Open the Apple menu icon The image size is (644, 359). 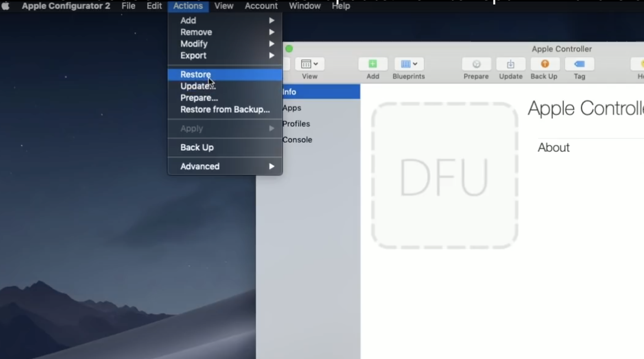point(6,6)
